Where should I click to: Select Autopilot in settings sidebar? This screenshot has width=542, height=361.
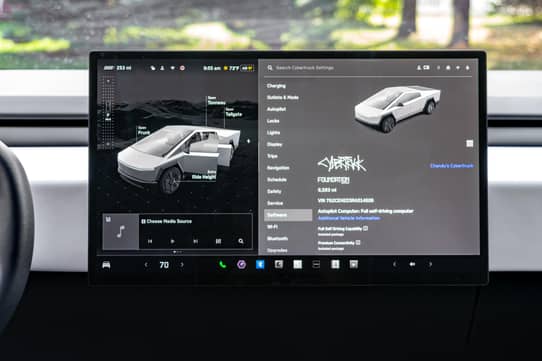point(276,109)
